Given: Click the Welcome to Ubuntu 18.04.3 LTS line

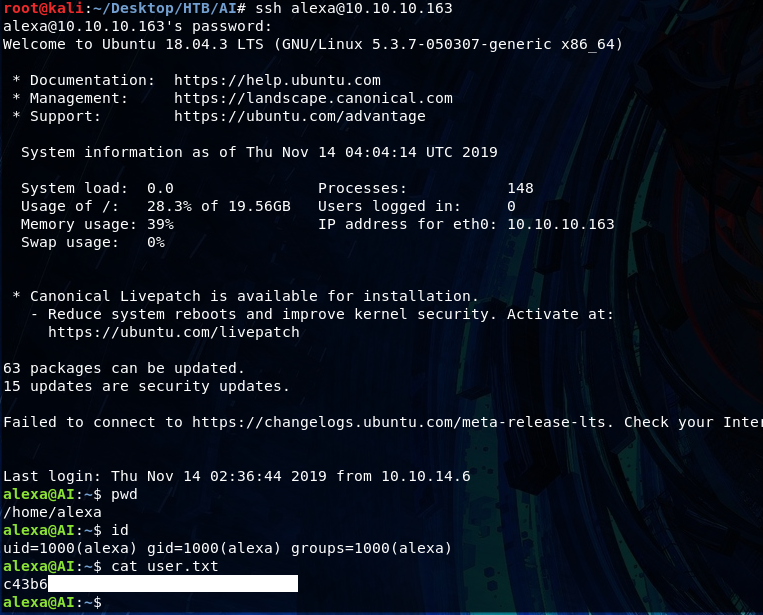Looking at the screenshot, I should [313, 44].
